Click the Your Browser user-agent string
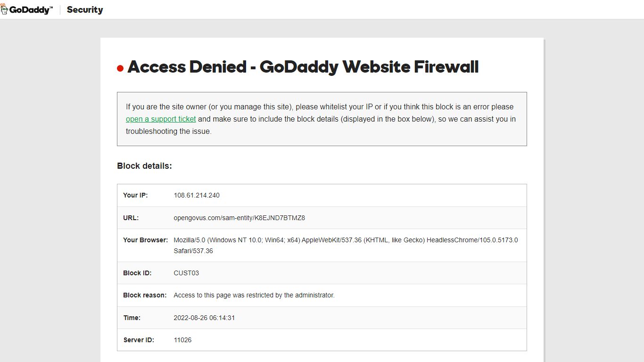 coord(346,245)
